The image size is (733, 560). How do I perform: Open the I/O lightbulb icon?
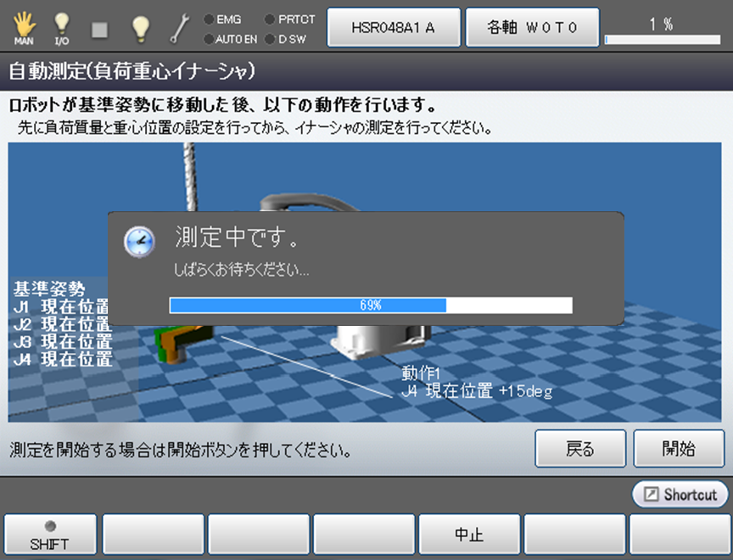pyautogui.click(x=62, y=28)
